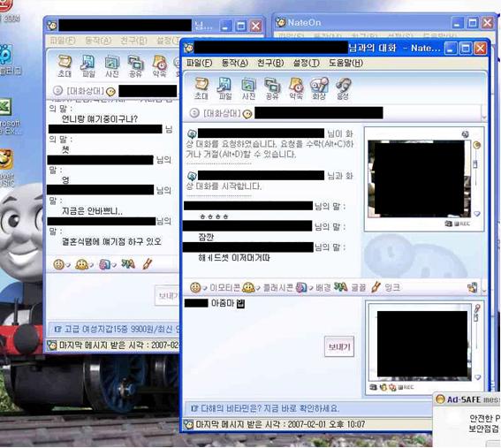
Task: Expand the 플래시콘 flashcon dropdown
Action: [257, 288]
